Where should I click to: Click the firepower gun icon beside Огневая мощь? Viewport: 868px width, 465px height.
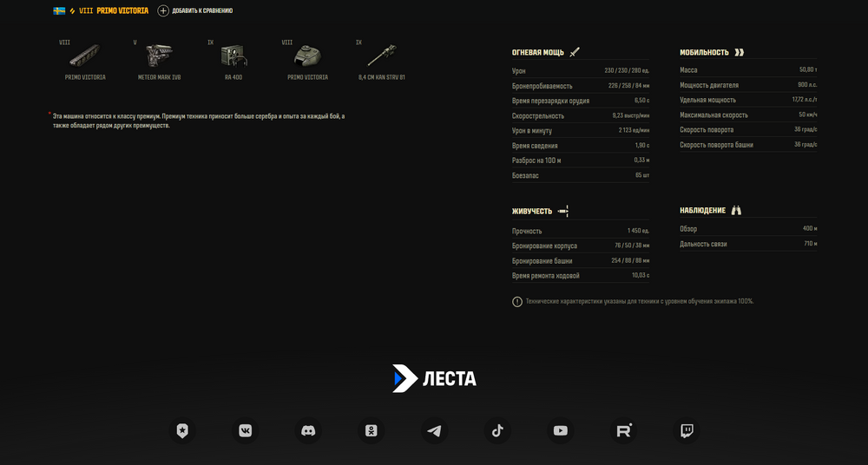pyautogui.click(x=574, y=52)
